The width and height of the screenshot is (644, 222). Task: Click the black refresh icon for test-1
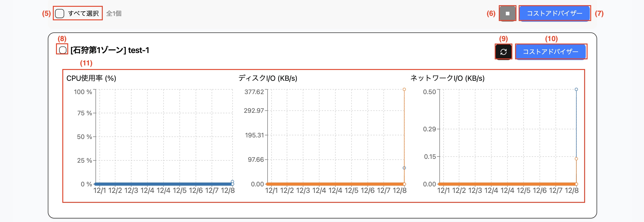point(504,52)
